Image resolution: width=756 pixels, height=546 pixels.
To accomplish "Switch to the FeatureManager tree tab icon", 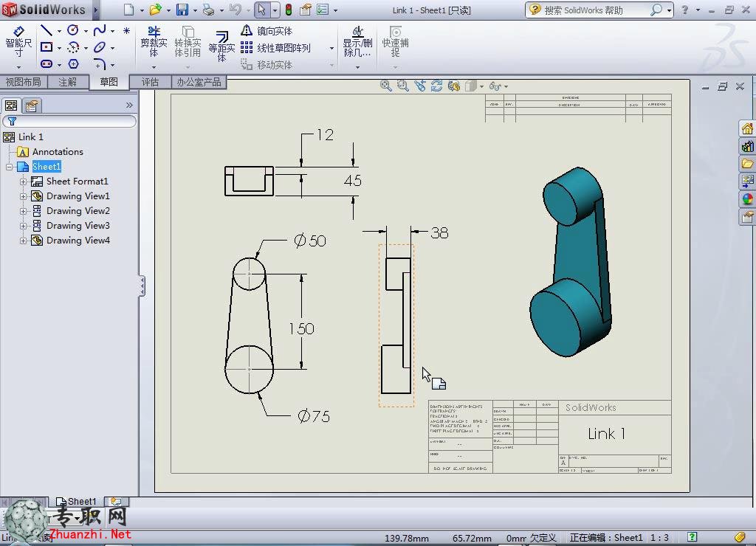I will coord(11,105).
